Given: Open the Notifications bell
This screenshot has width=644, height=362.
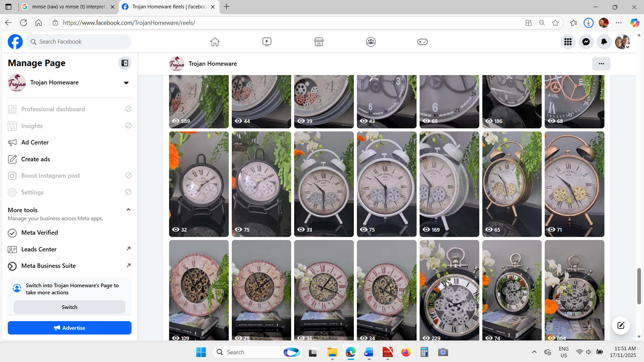Looking at the screenshot, I should click(x=604, y=42).
